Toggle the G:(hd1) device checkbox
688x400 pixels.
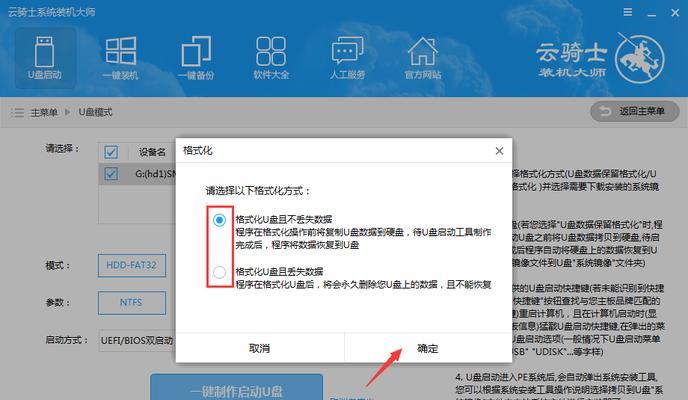[x=111, y=174]
